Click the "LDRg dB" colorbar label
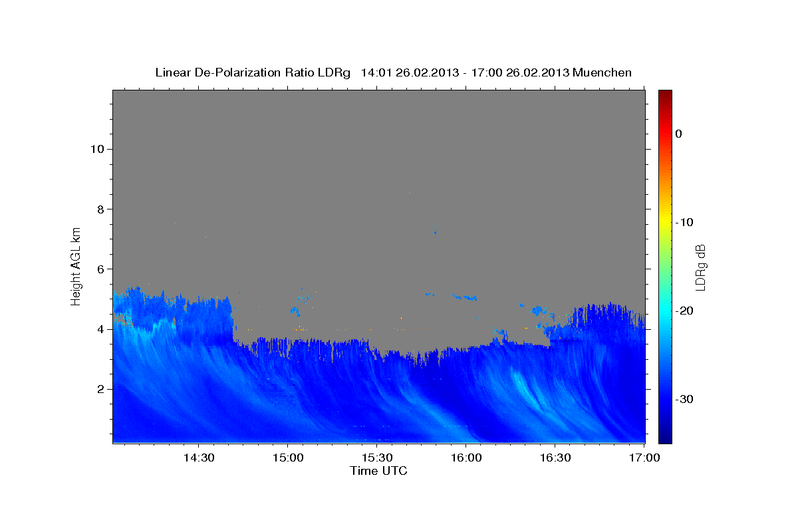 point(700,267)
